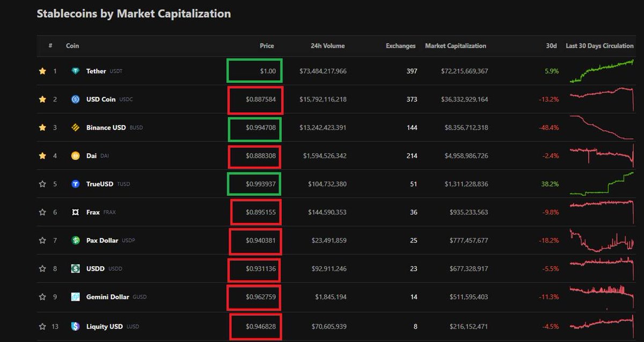644x342 pixels.
Task: Click the TrueUSD logo icon
Action: point(76,184)
